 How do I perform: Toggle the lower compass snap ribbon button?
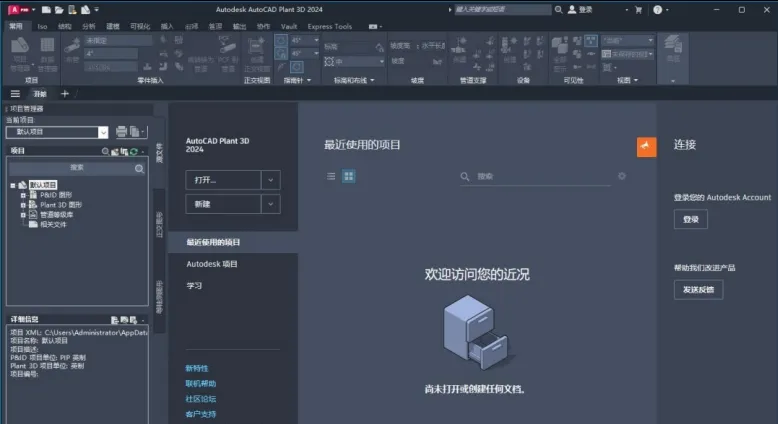[x=281, y=53]
